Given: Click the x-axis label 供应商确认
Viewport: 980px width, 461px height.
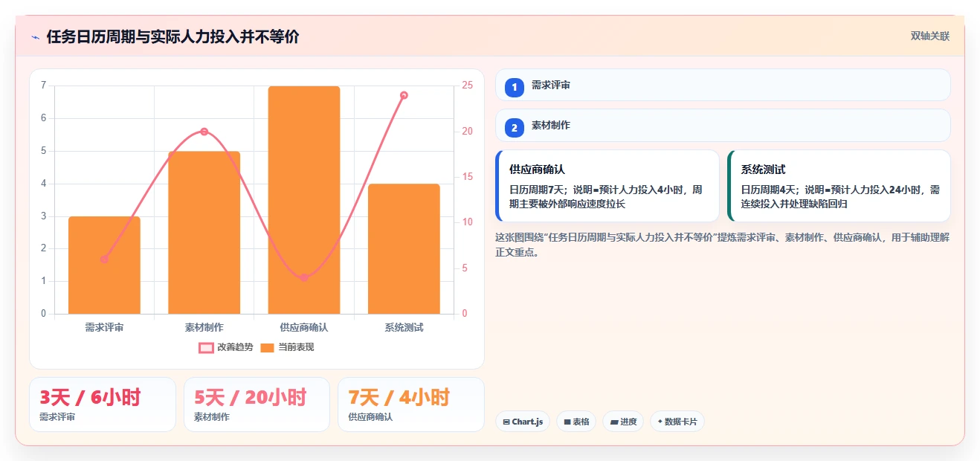Looking at the screenshot, I should (304, 327).
